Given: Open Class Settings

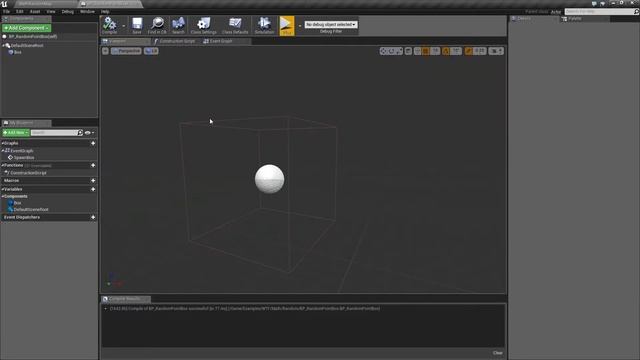Looking at the screenshot, I should tap(203, 25).
